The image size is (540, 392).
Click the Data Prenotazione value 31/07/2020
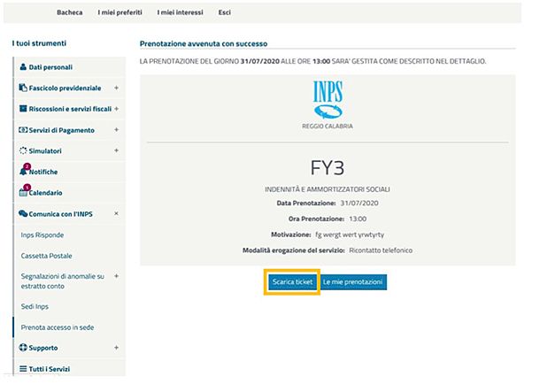[359, 203]
